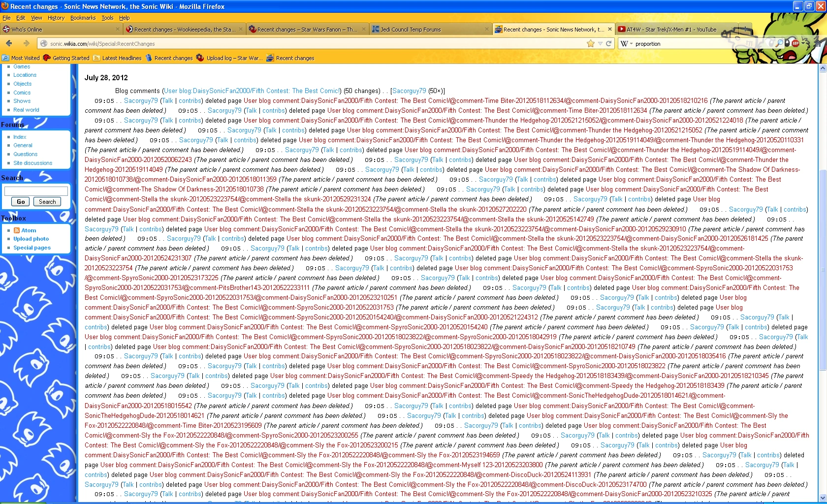Screen dimensions: 827x504
Task: Open the Adblock Plus dropdown arrow
Action: coord(803,43)
